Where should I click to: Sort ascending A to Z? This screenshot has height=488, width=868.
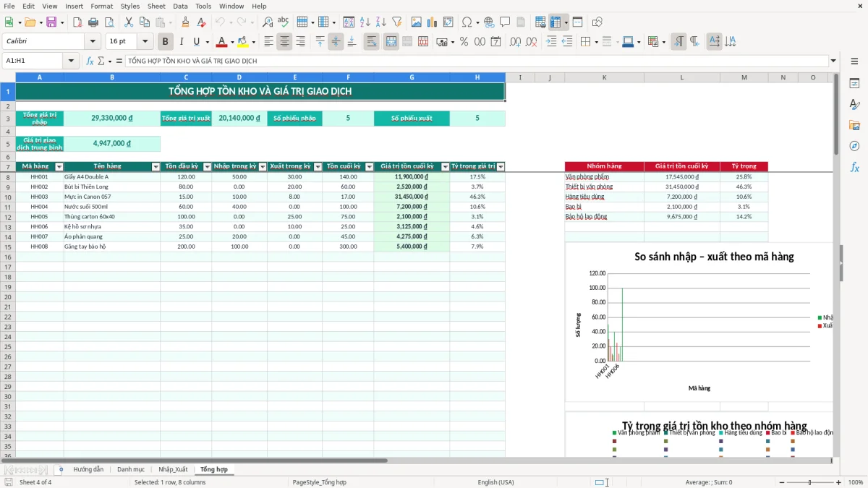pos(365,22)
